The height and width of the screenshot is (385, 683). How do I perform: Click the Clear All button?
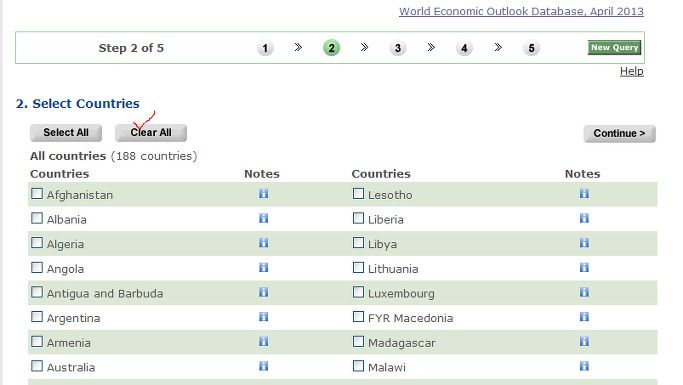click(151, 133)
